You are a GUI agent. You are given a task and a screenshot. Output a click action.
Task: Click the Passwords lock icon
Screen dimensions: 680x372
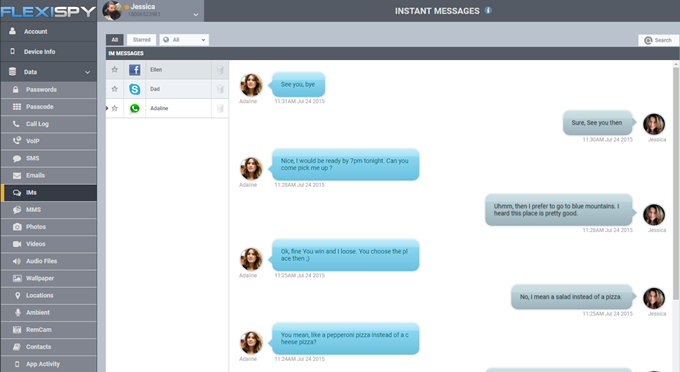pos(16,90)
